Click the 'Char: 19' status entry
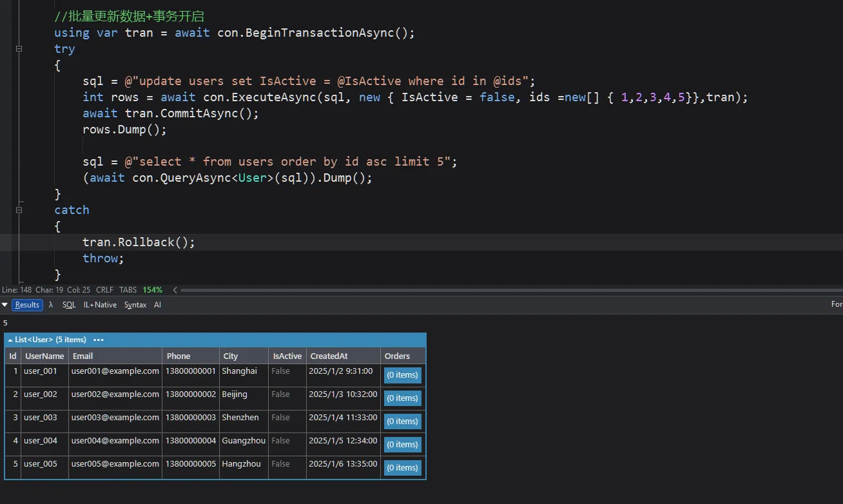This screenshot has height=504, width=843. pos(49,290)
